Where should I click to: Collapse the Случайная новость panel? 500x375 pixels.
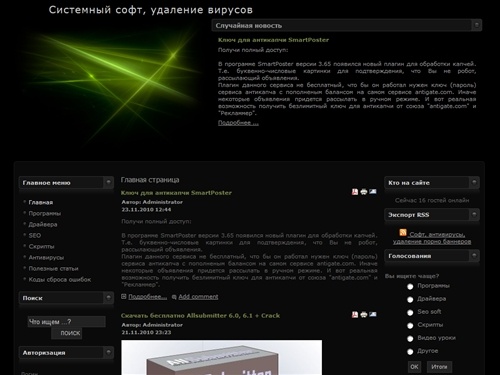(477, 25)
